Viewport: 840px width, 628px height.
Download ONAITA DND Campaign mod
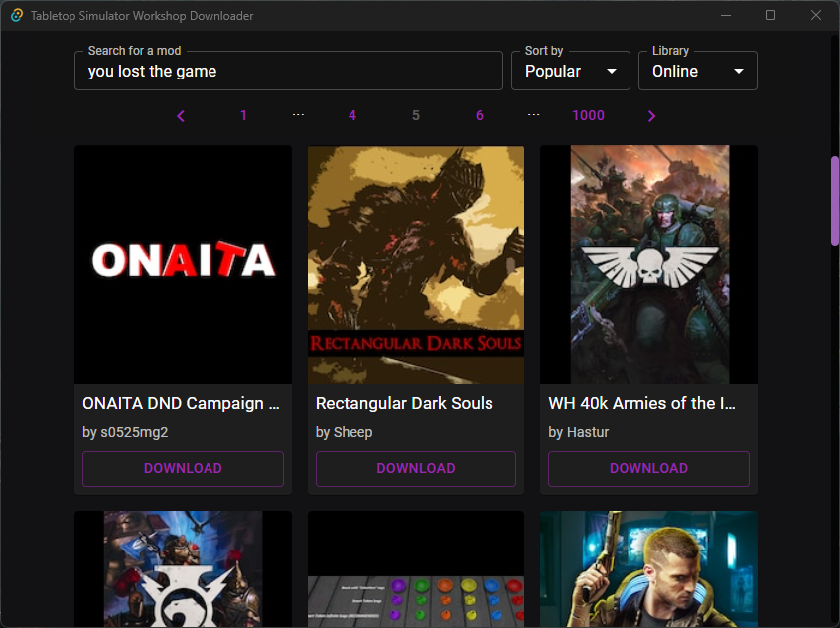pos(184,468)
